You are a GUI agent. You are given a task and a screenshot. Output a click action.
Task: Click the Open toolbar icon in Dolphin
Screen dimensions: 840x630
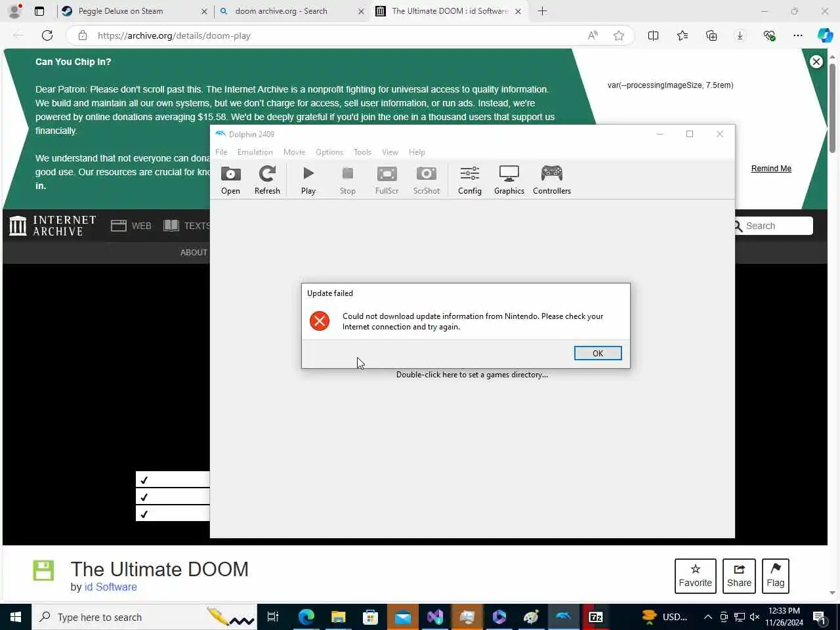tap(230, 180)
